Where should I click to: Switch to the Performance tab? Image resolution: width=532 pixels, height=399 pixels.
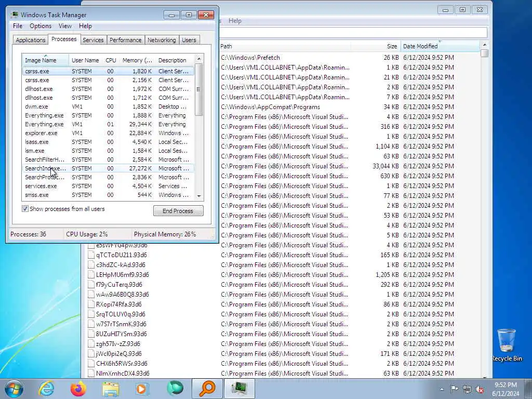tap(125, 40)
